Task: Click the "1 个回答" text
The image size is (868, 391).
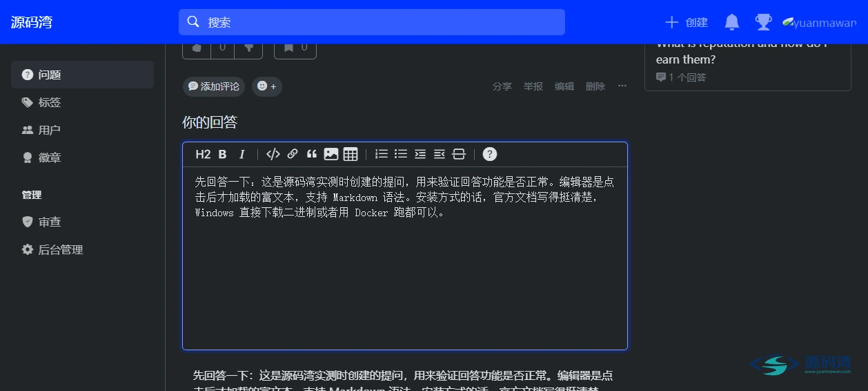Action: coord(687,77)
